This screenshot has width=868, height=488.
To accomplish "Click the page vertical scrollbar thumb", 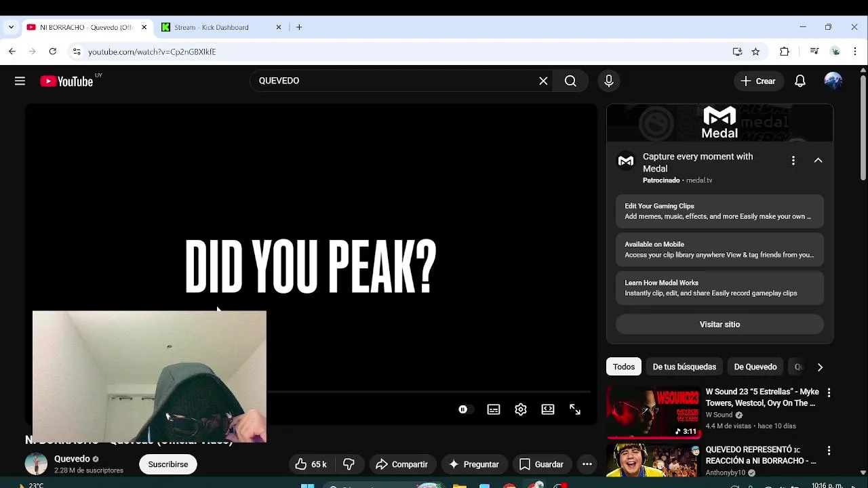I will point(863,129).
